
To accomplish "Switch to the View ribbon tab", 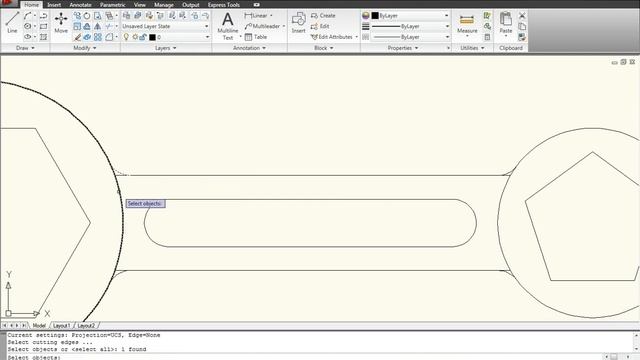I will tap(140, 5).
